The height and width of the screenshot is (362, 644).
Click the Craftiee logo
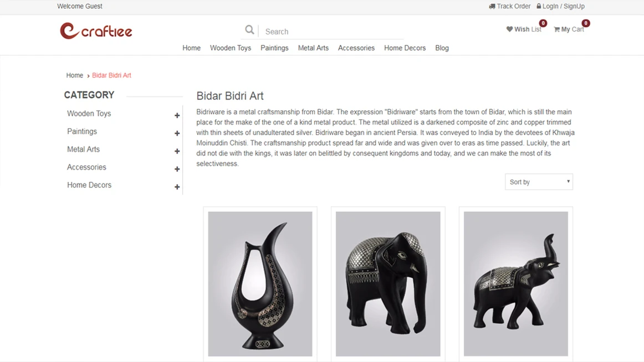click(x=96, y=31)
